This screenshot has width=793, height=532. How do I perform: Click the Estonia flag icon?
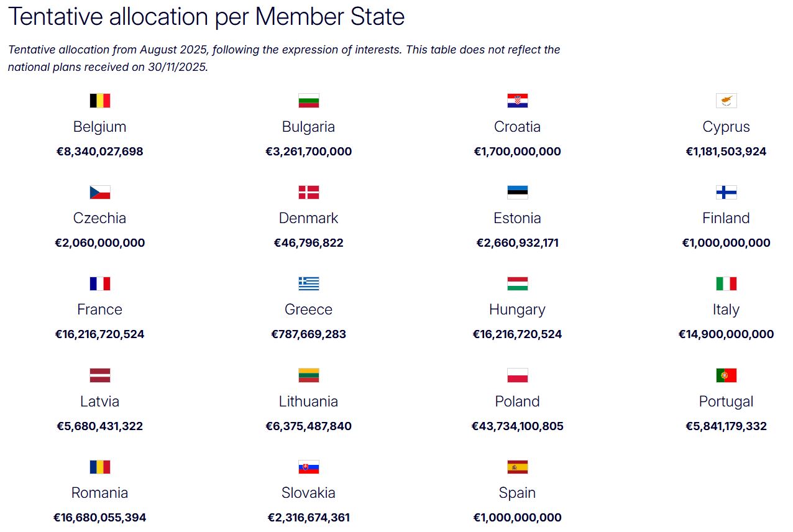point(517,192)
